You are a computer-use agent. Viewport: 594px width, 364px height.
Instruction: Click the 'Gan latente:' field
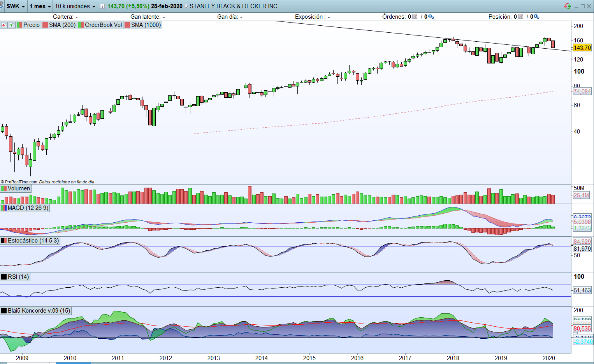(x=148, y=17)
